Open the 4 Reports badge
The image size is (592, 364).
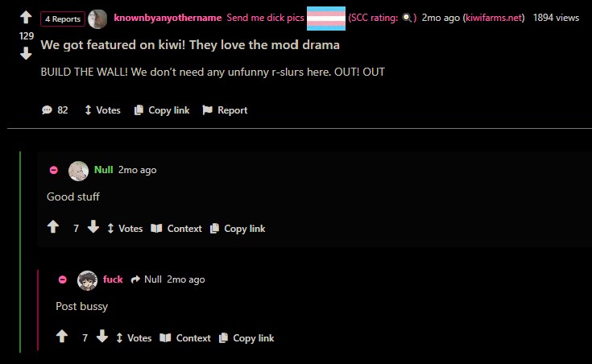pyautogui.click(x=63, y=19)
